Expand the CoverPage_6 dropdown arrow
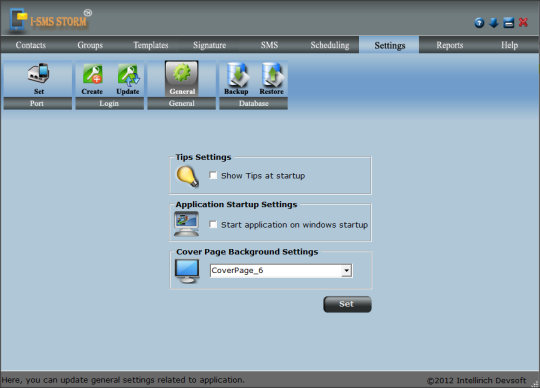Screen dimensions: 540x388 pyautogui.click(x=346, y=271)
